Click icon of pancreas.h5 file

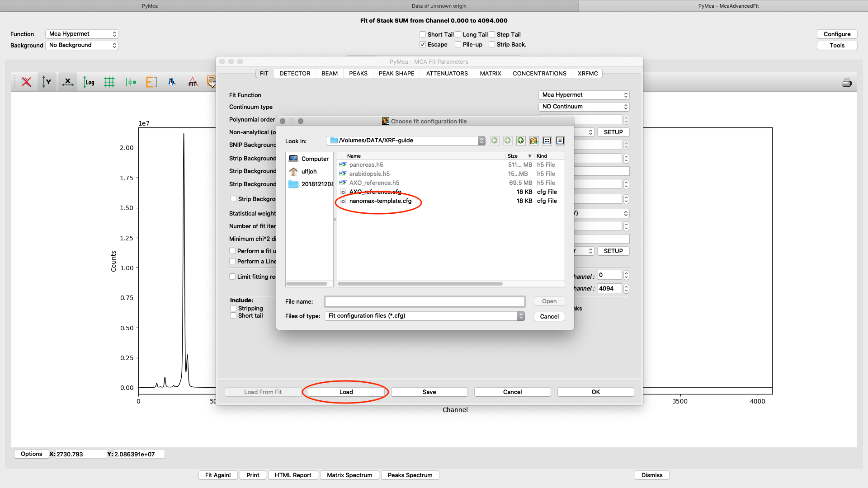click(343, 165)
